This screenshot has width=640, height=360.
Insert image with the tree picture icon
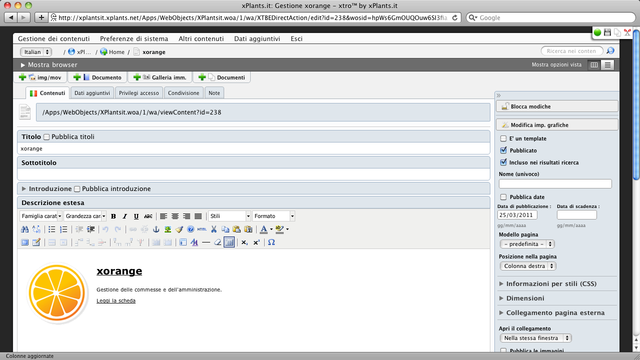pos(167,229)
